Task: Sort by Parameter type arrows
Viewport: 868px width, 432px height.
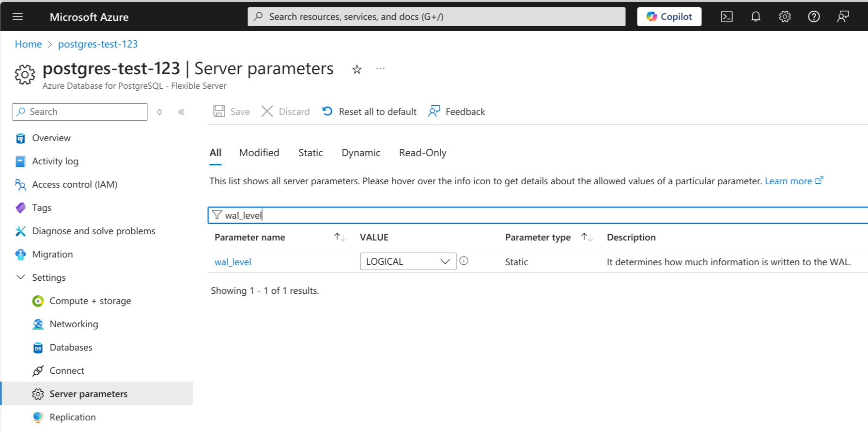Action: point(587,237)
